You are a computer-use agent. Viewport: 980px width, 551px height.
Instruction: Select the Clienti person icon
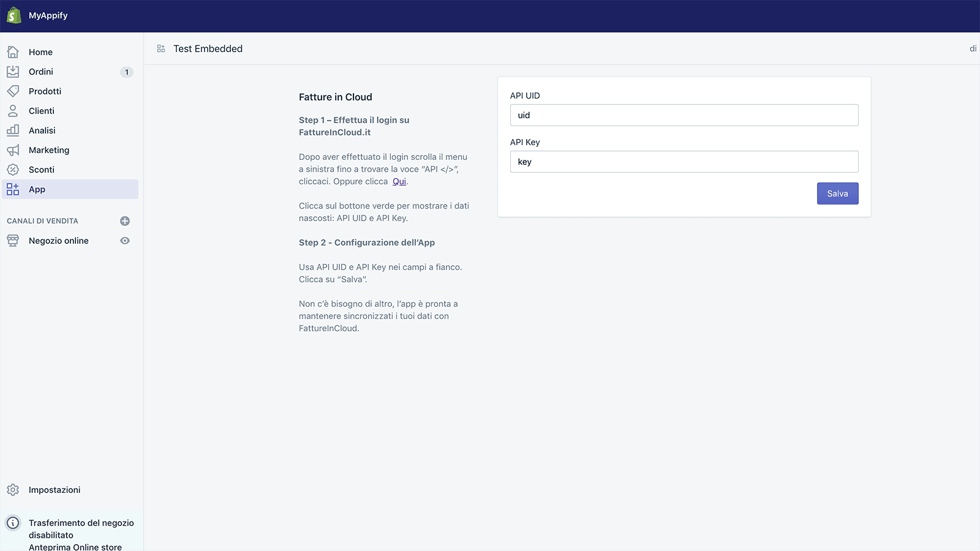tap(13, 111)
